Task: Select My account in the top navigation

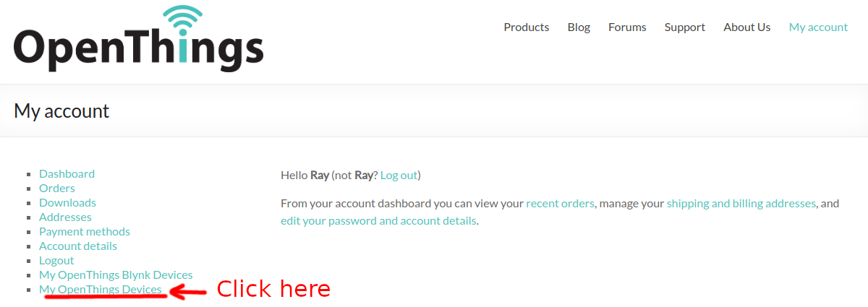Action: click(818, 27)
